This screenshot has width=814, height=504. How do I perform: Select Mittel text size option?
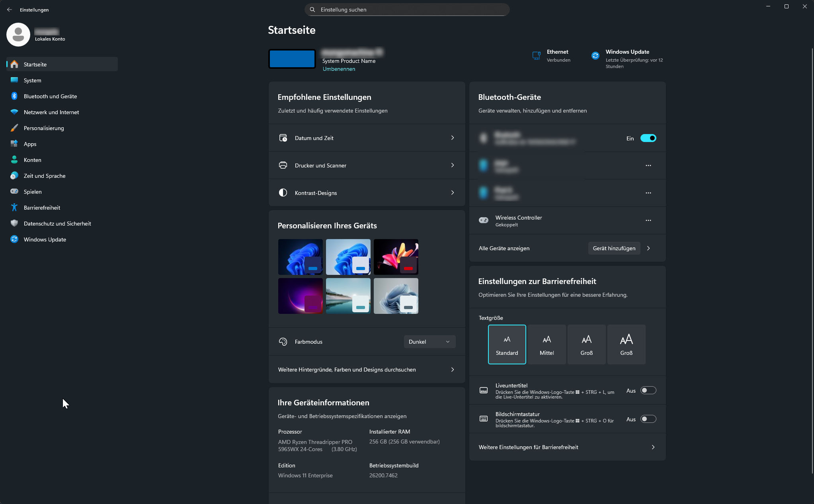pyautogui.click(x=547, y=344)
